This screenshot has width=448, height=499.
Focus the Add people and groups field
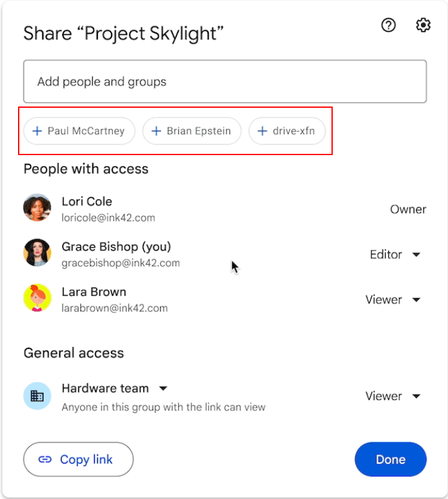click(x=225, y=82)
